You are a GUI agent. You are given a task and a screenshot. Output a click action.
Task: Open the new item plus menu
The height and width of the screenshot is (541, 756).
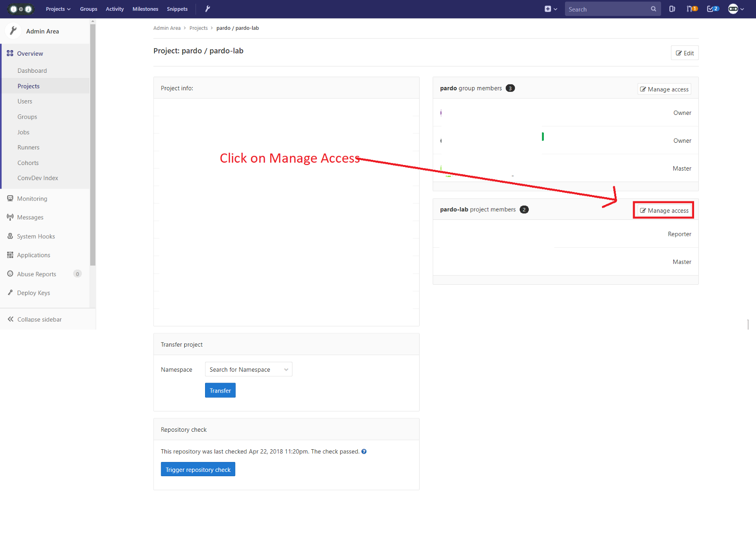coord(550,9)
